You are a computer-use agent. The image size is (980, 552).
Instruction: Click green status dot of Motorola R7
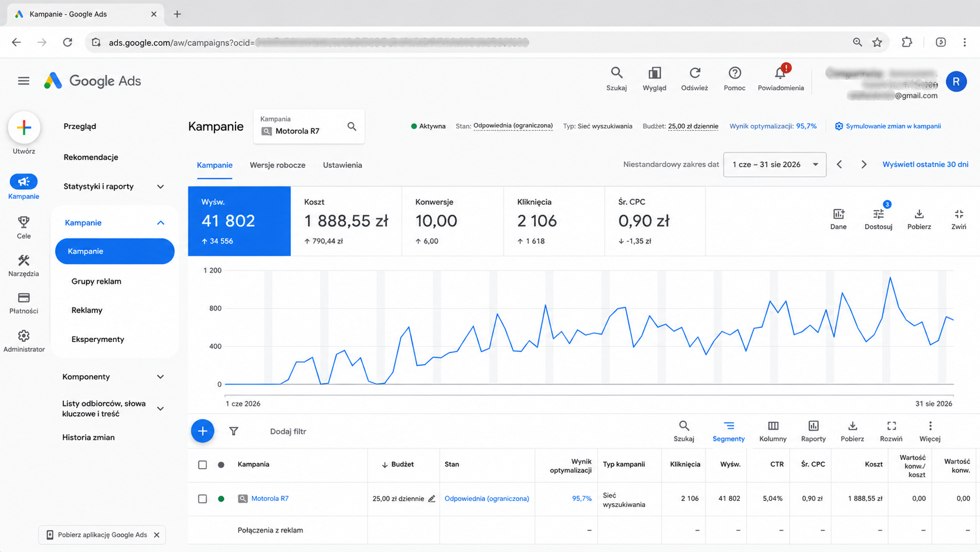[x=221, y=499]
